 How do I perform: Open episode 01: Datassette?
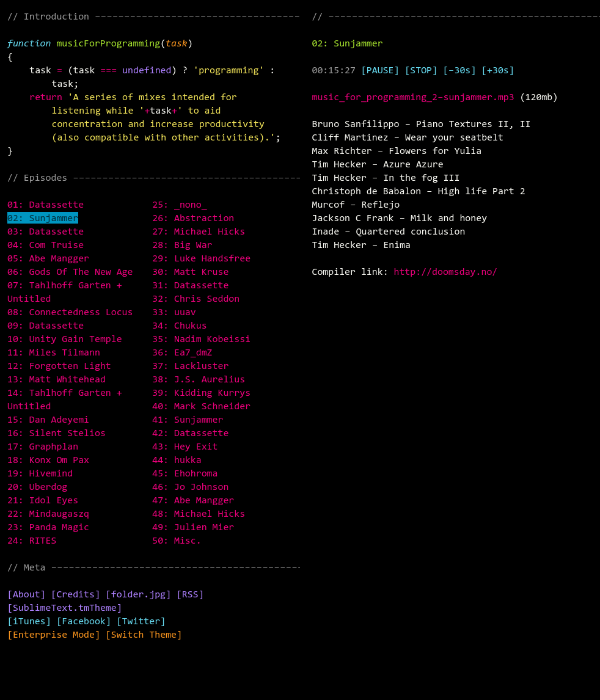pos(46,205)
